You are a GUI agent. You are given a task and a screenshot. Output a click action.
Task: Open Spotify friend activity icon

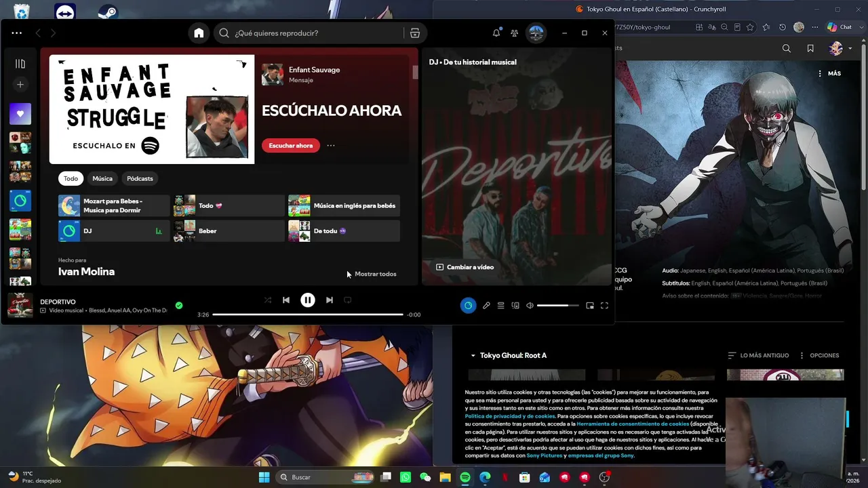click(514, 33)
